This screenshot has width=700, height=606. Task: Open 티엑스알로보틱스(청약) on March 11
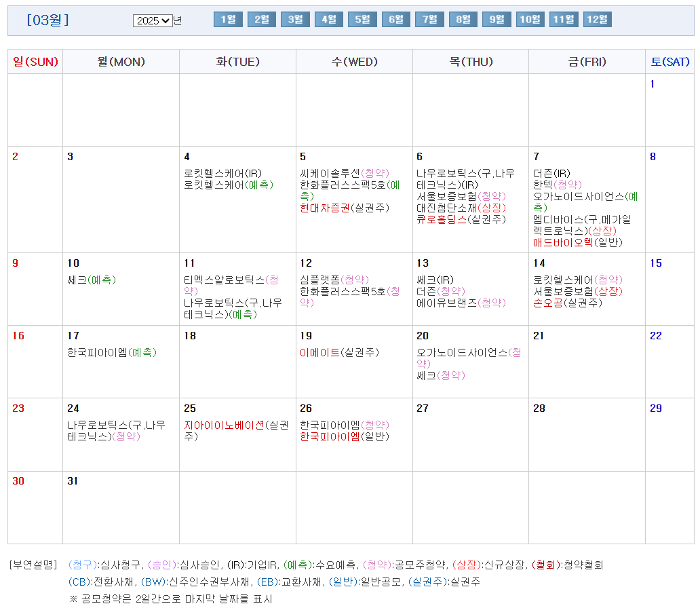click(231, 286)
